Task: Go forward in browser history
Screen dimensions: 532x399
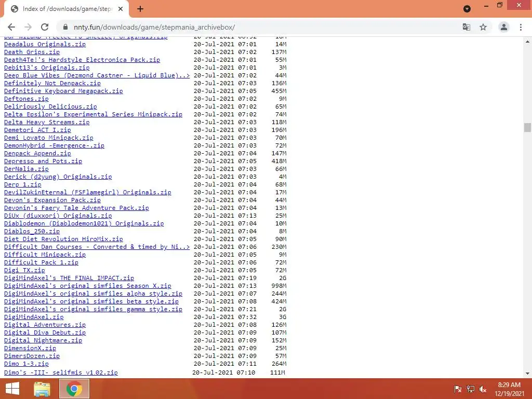Action: 28,27
